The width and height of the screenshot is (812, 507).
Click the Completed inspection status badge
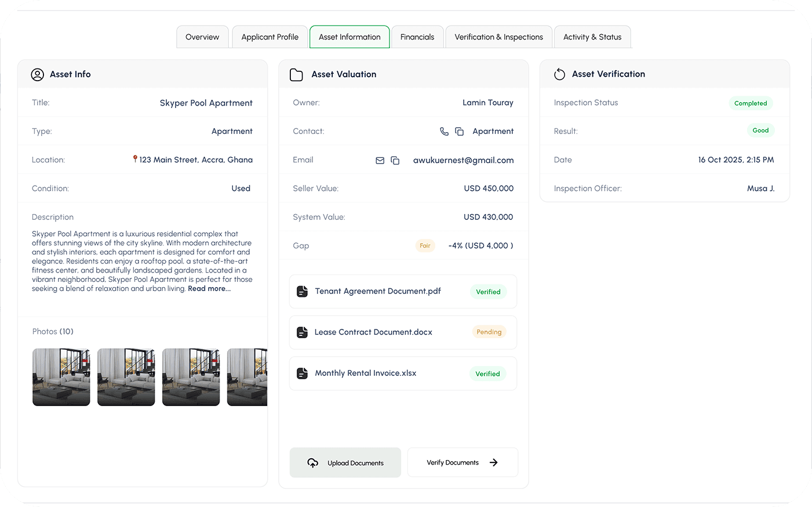tap(751, 103)
